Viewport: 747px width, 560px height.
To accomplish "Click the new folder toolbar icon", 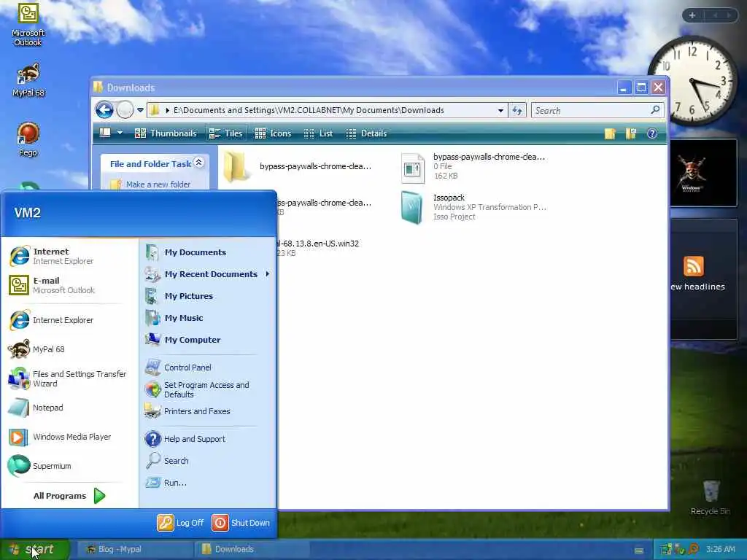I will pyautogui.click(x=610, y=133).
